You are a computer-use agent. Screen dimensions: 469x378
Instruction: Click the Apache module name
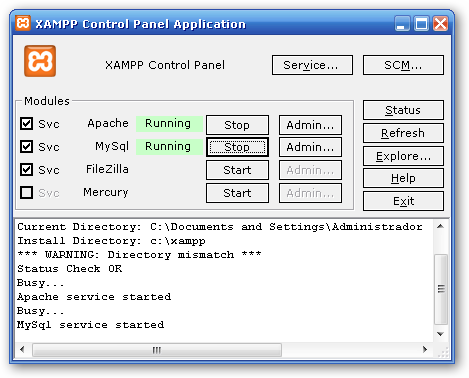click(108, 123)
